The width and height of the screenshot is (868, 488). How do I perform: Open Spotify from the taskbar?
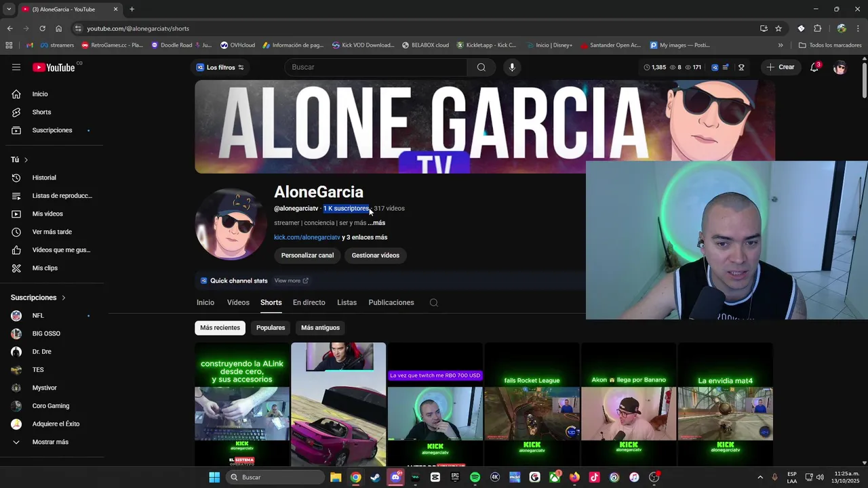click(x=475, y=477)
